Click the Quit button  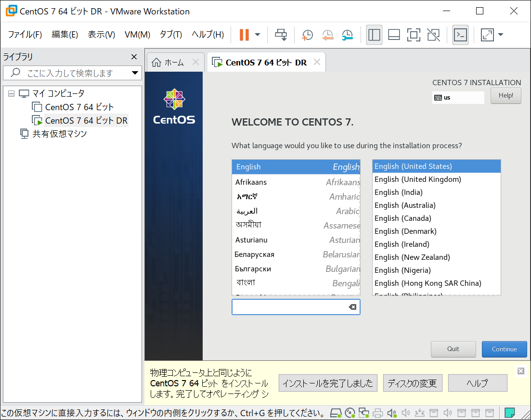click(453, 349)
